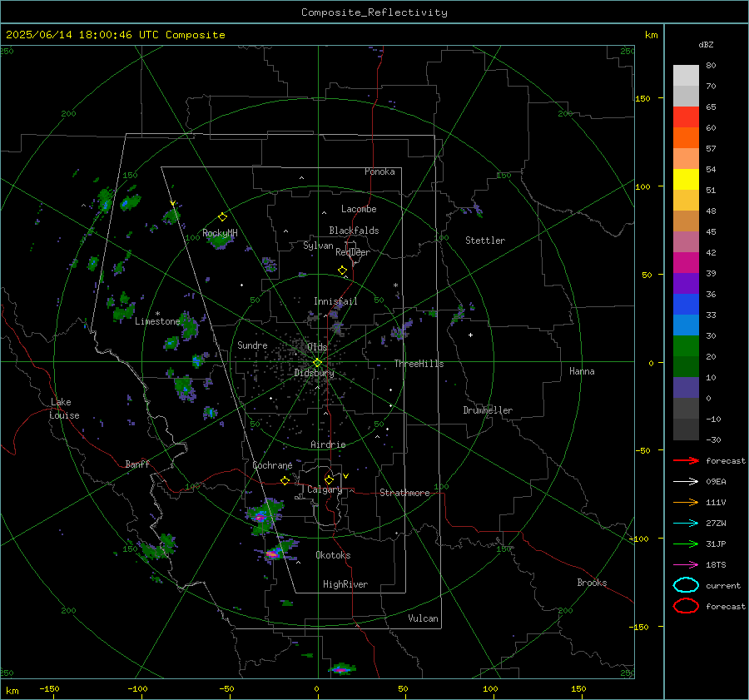Click the 2025/06/14 18:00:46 UTC timestamp
Screen dimensions: 749x700
pos(75,35)
